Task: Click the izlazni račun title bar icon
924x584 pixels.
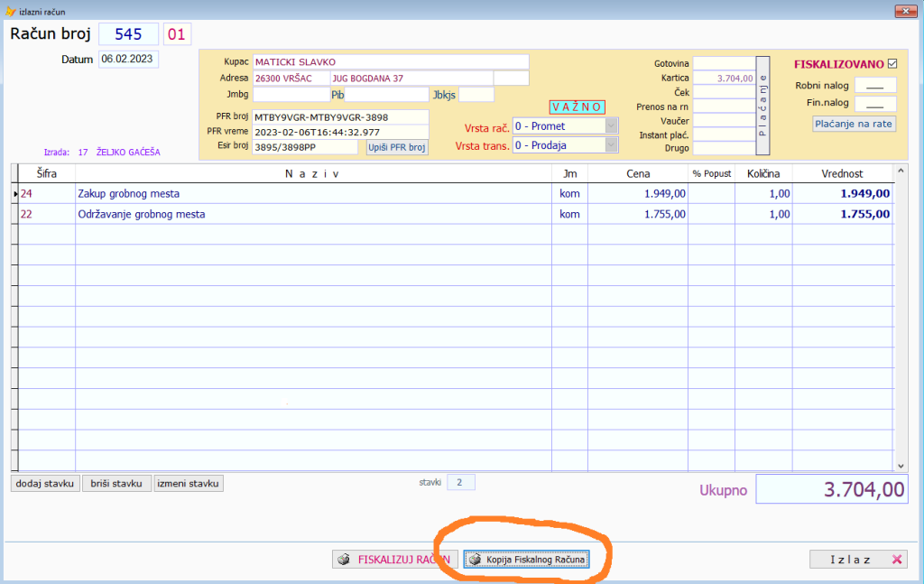Action: tap(10, 12)
